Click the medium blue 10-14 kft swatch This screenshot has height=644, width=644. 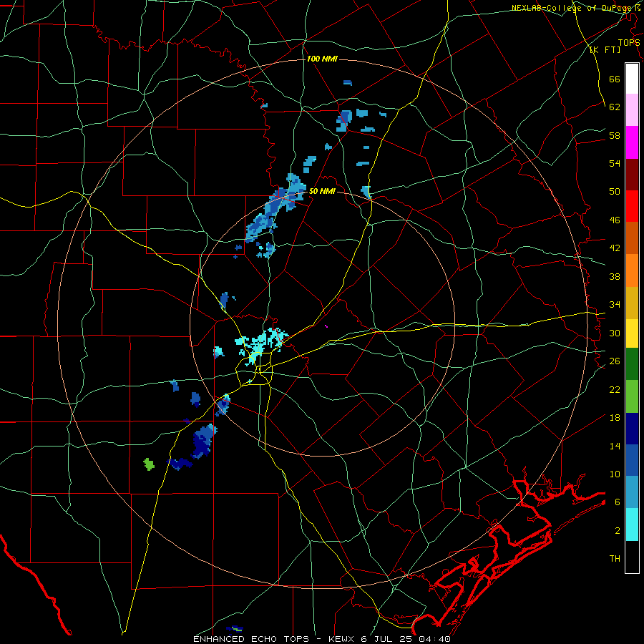click(632, 460)
